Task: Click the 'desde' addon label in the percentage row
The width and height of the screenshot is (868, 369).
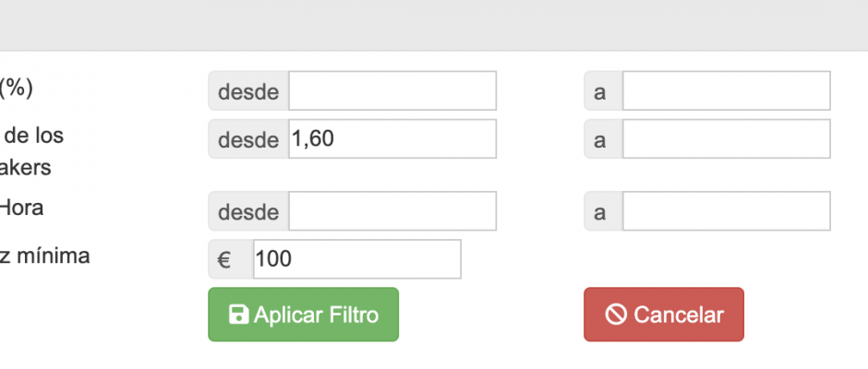Action: (248, 90)
